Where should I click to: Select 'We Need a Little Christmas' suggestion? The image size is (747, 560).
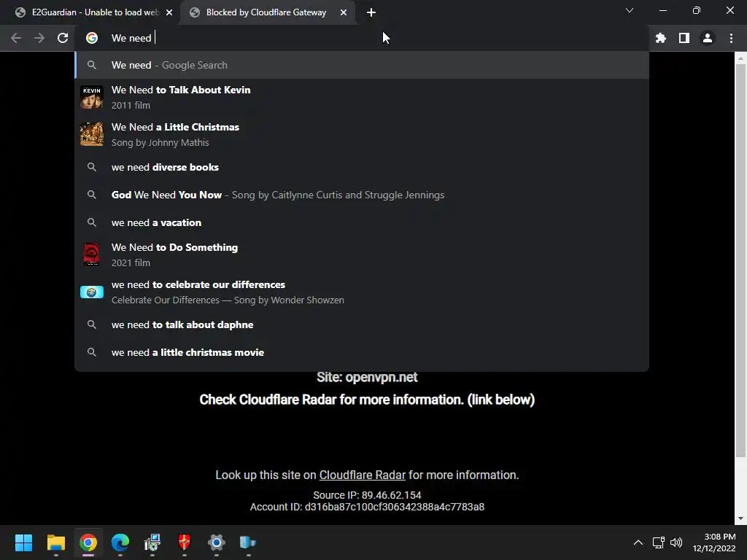[x=362, y=134]
